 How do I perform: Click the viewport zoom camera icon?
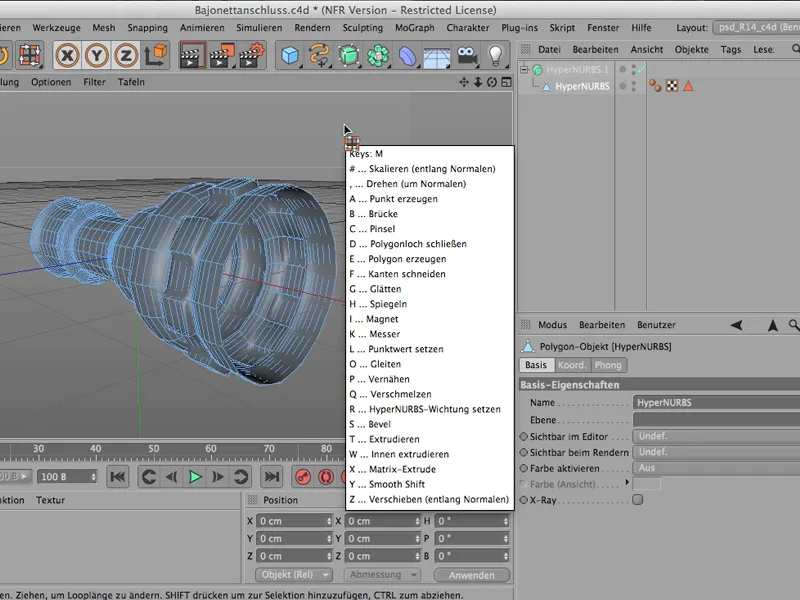point(478,82)
